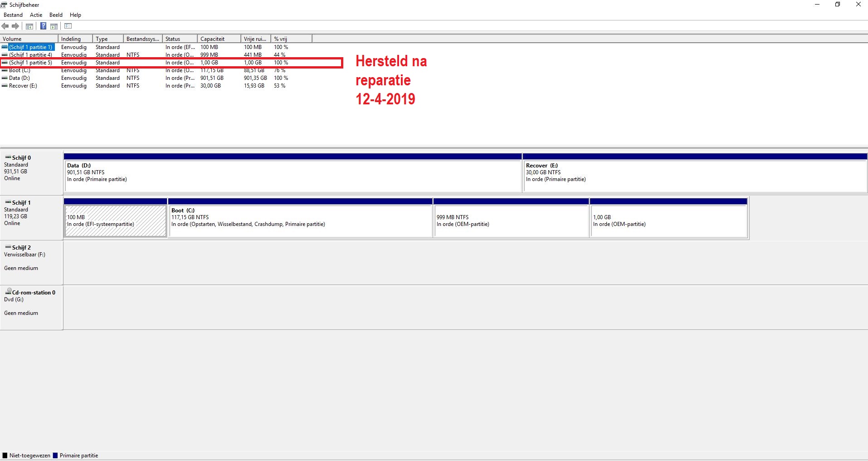Image resolution: width=868 pixels, height=461 pixels.
Task: Click the blue Help question mark icon
Action: [x=43, y=26]
